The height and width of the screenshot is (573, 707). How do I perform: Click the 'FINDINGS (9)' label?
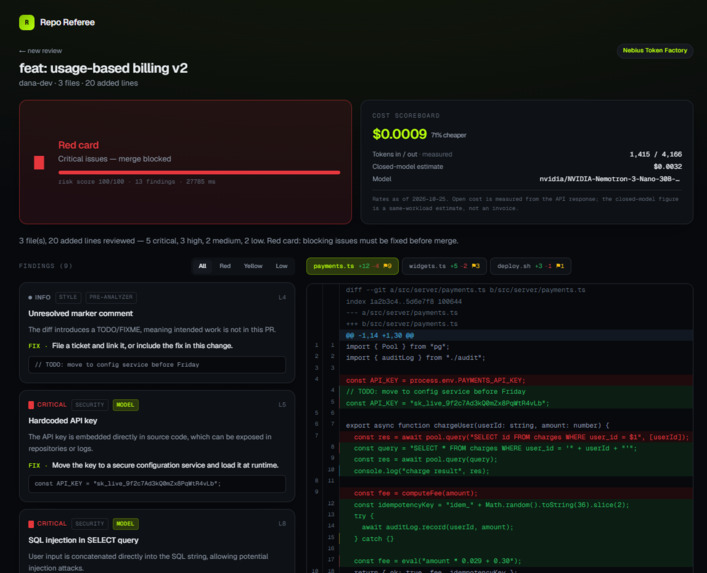46,266
